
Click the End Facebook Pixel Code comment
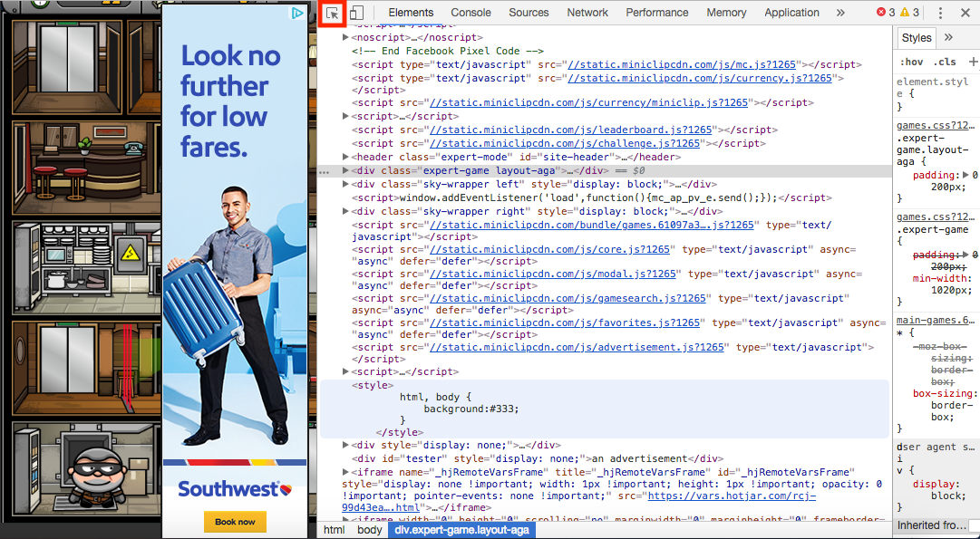[x=448, y=52]
